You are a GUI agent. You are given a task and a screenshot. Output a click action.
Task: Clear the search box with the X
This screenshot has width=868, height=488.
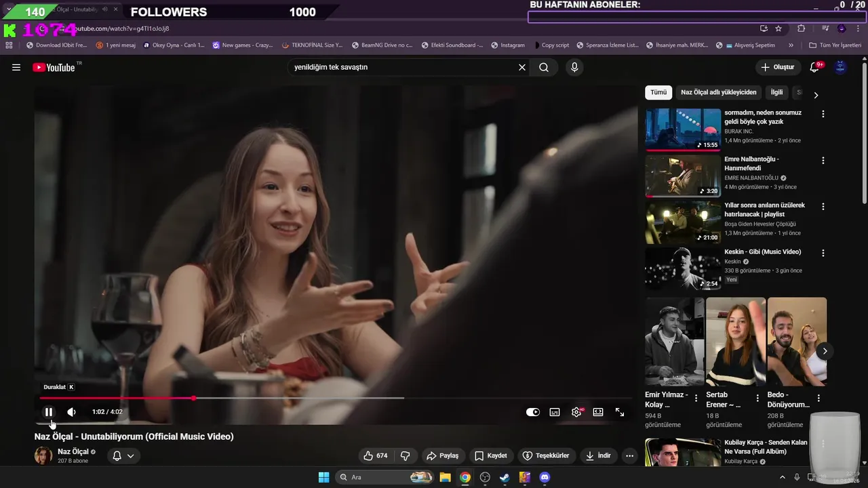(522, 67)
